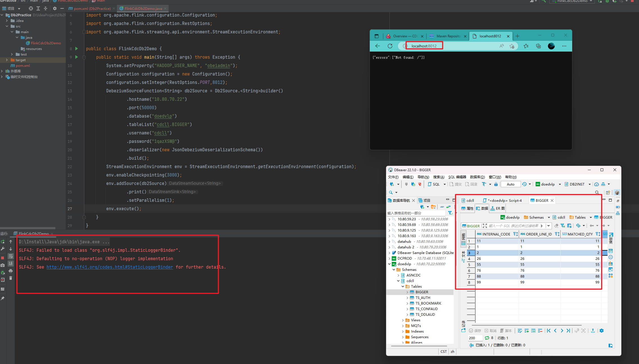639x364 pixels.
Task: Go to last page in DBeaver results
Action: 568,331
